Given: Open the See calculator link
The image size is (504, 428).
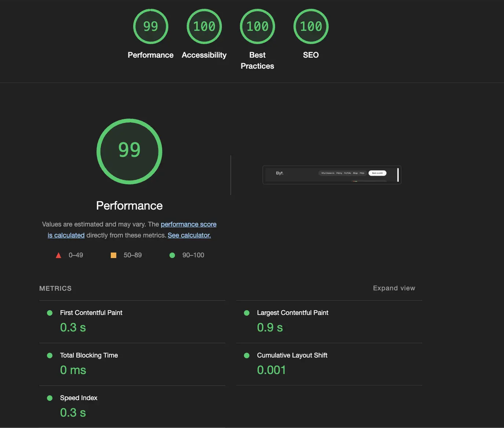Looking at the screenshot, I should pos(189,235).
